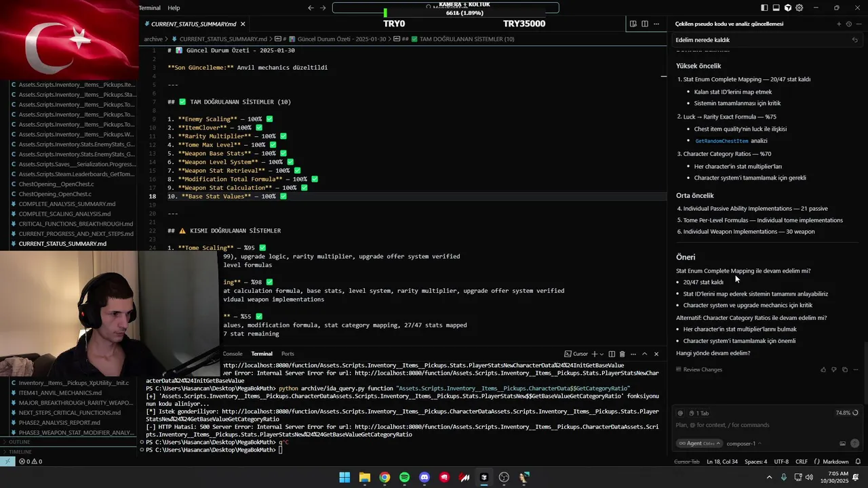Open the new terminal launch profile dropdown
868x488 pixels.
point(601,354)
